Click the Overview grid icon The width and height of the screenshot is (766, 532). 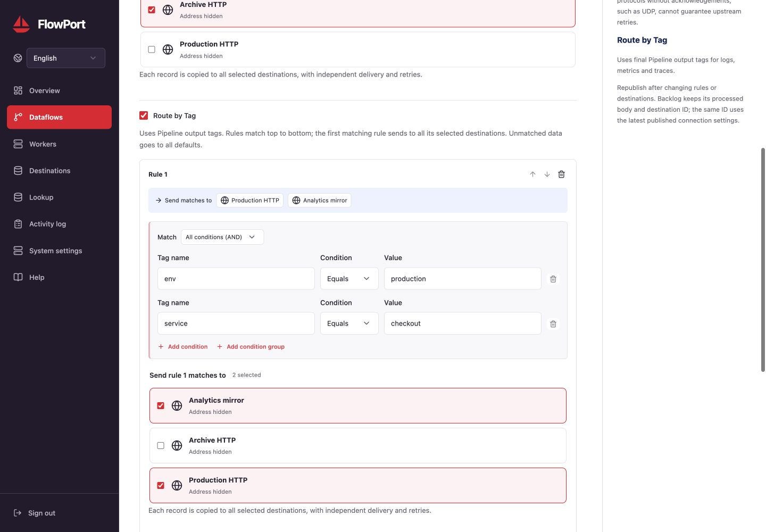18,90
